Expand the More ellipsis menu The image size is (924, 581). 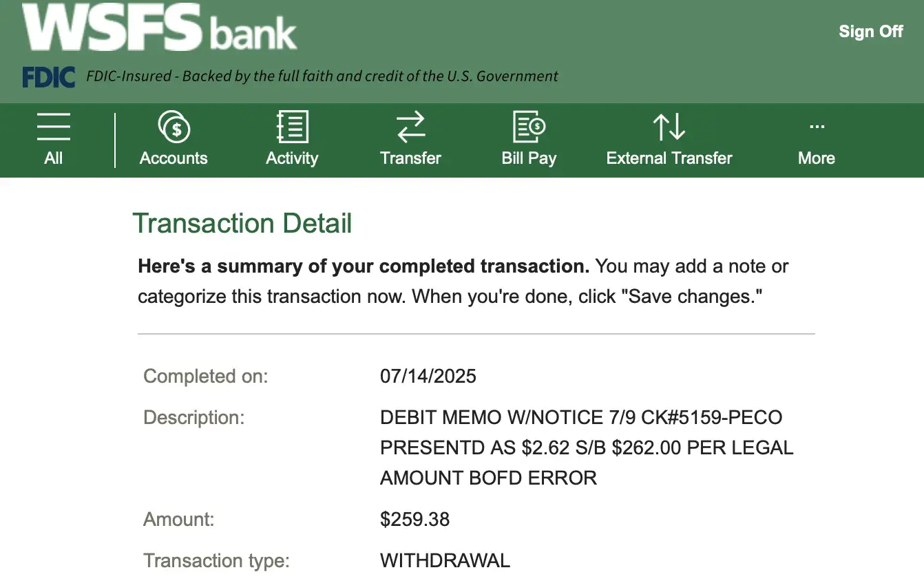coord(817,127)
